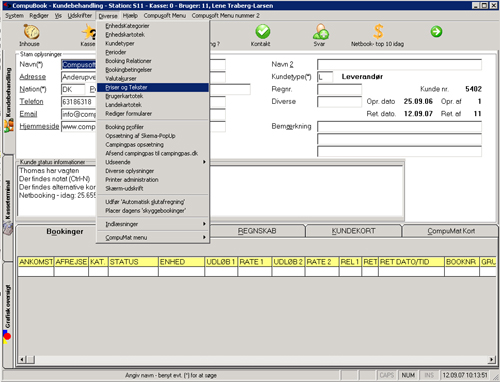Click the green Kontakt checkmark icon
The height and width of the screenshot is (382, 500).
pos(262,32)
